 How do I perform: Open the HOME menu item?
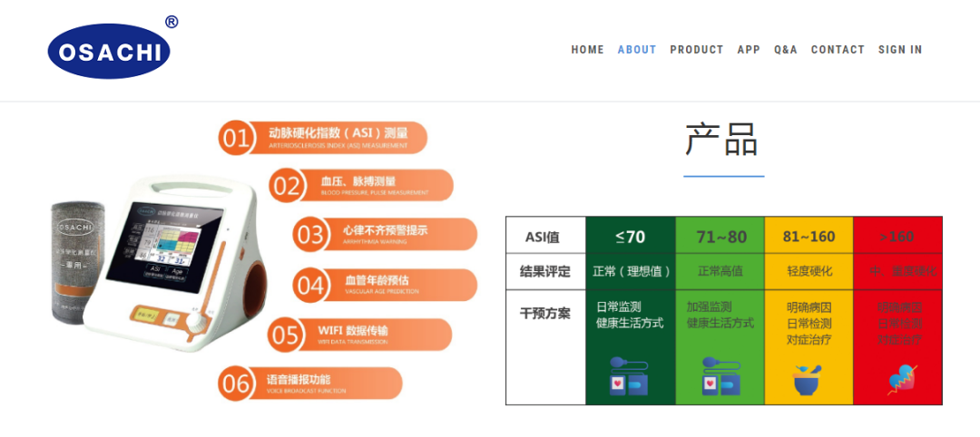tap(587, 50)
